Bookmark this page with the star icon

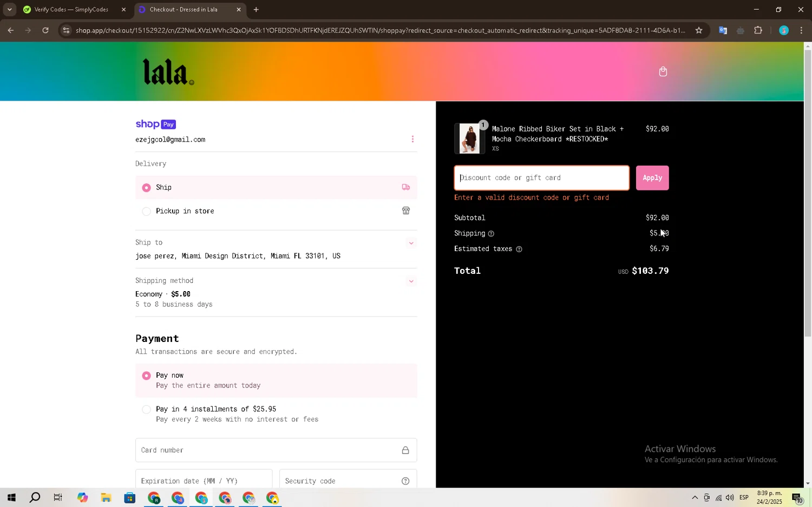698,30
